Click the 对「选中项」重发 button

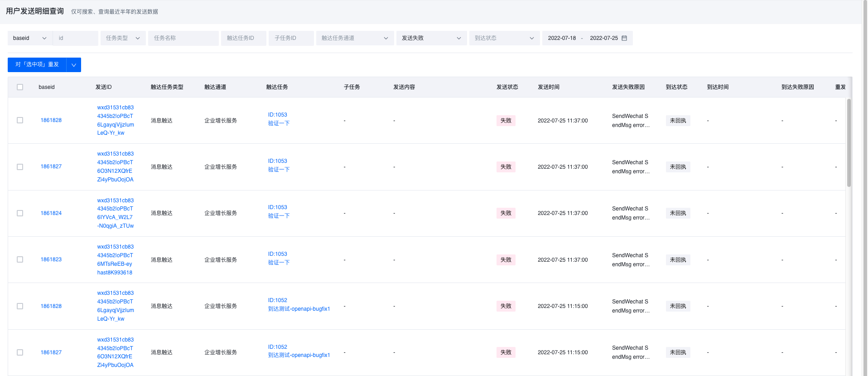[37, 65]
